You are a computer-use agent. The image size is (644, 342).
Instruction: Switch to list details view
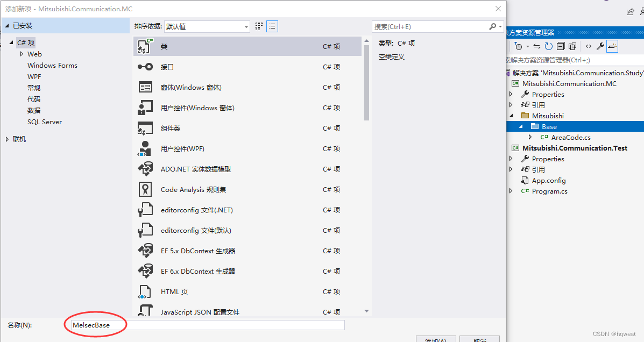pos(272,26)
